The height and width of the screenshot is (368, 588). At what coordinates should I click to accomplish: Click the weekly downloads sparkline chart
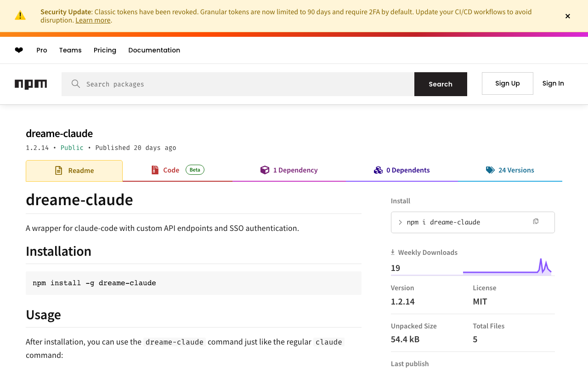(507, 267)
